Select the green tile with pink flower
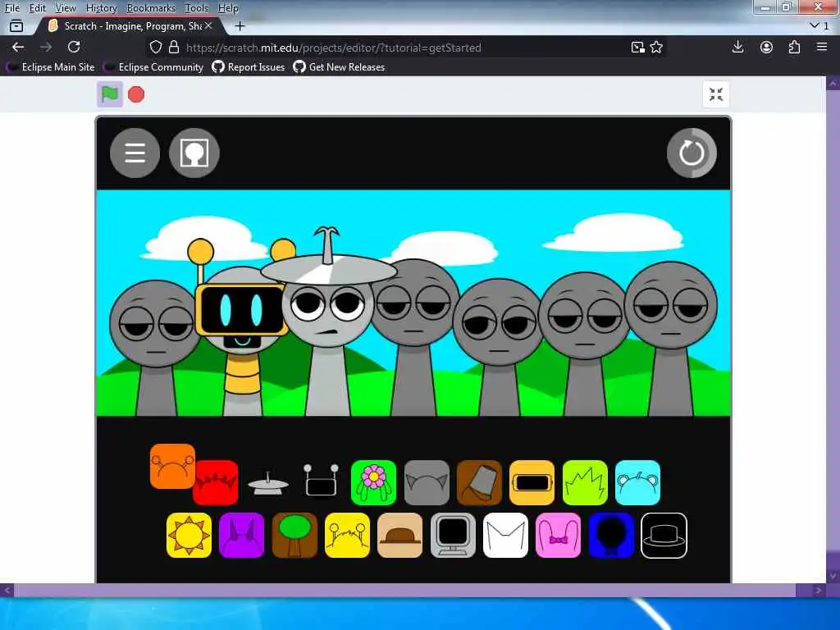Screen dimensions: 840x630 coord(373,482)
